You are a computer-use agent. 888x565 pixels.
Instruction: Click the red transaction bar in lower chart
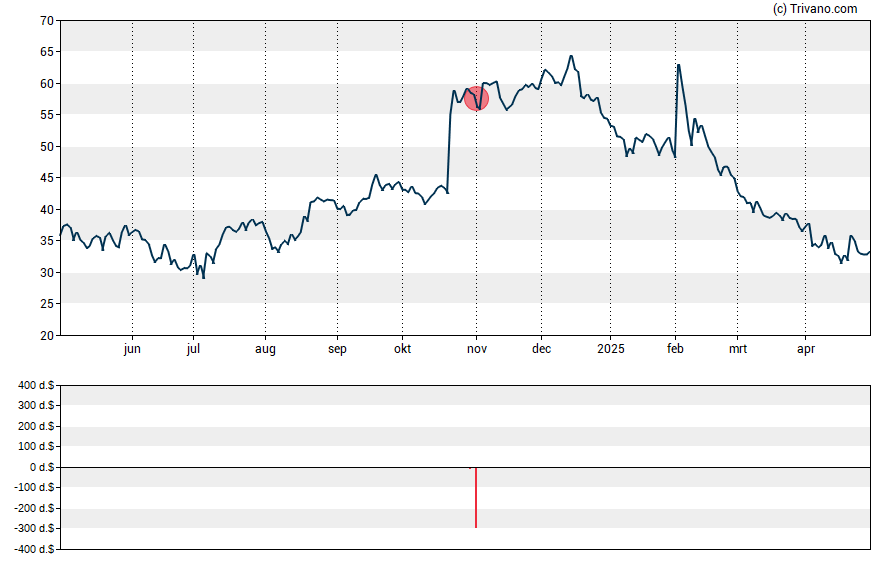[476, 498]
